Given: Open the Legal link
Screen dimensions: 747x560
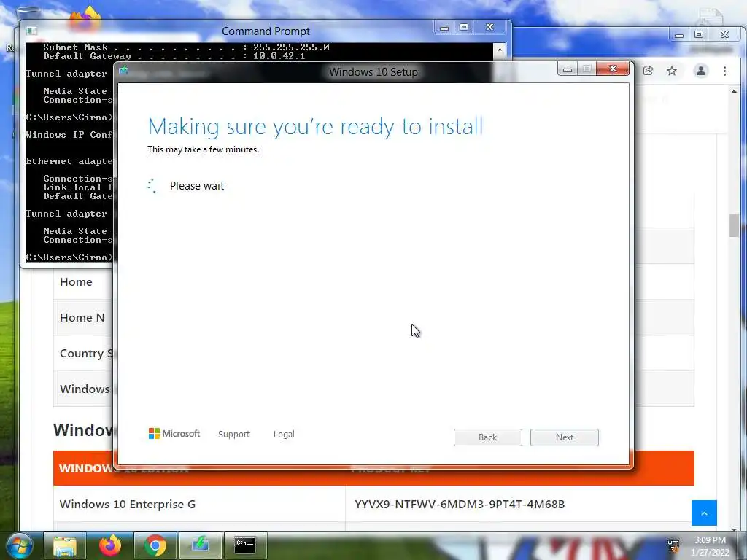Looking at the screenshot, I should click(x=284, y=435).
